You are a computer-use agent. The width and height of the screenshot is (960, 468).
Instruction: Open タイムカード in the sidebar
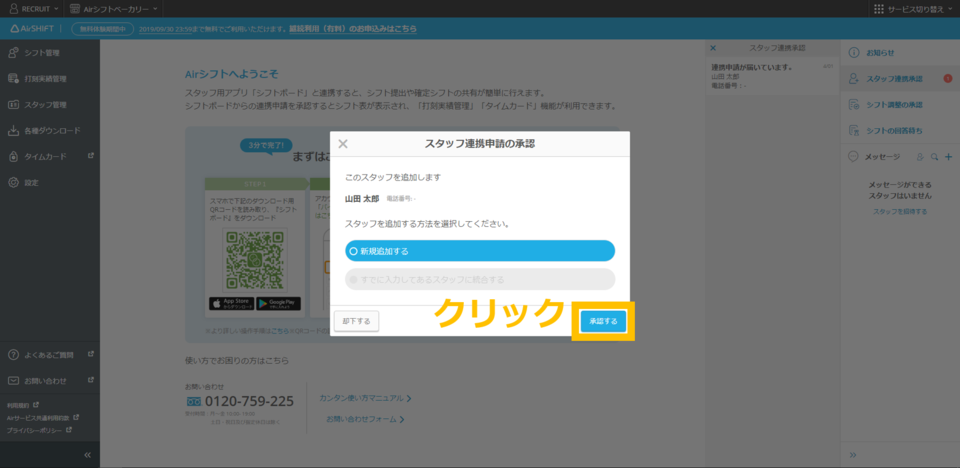(x=46, y=156)
